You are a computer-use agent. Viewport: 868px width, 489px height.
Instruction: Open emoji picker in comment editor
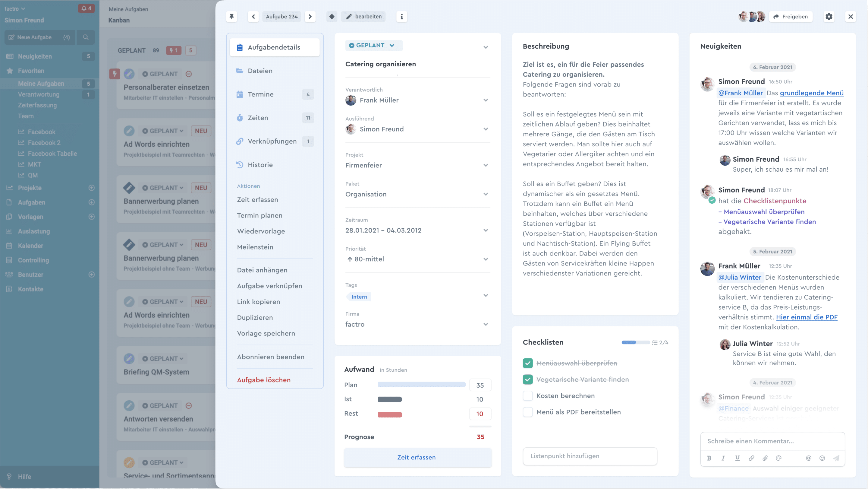(x=822, y=458)
